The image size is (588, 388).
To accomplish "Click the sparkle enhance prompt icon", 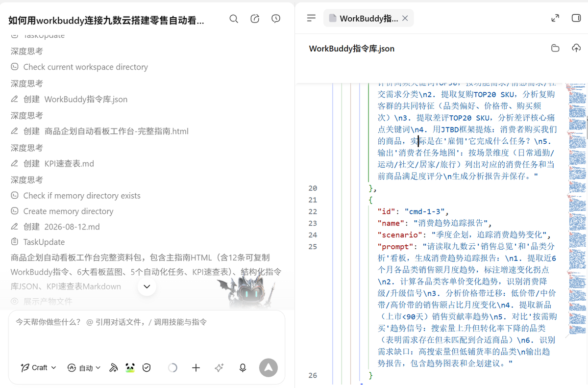I will [219, 367].
